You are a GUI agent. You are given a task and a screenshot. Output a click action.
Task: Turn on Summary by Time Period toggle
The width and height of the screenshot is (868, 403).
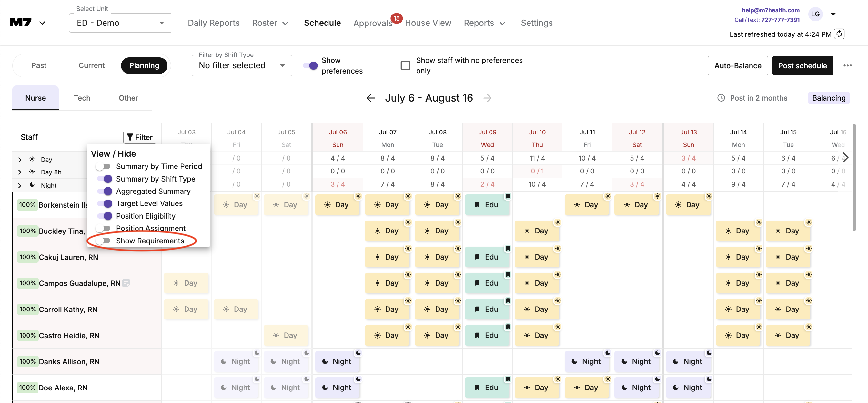(x=103, y=166)
